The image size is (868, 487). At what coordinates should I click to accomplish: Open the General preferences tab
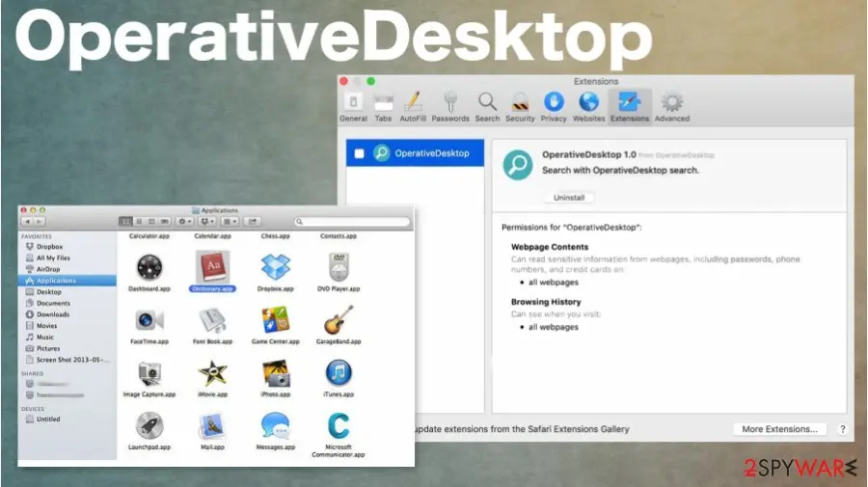(353, 107)
